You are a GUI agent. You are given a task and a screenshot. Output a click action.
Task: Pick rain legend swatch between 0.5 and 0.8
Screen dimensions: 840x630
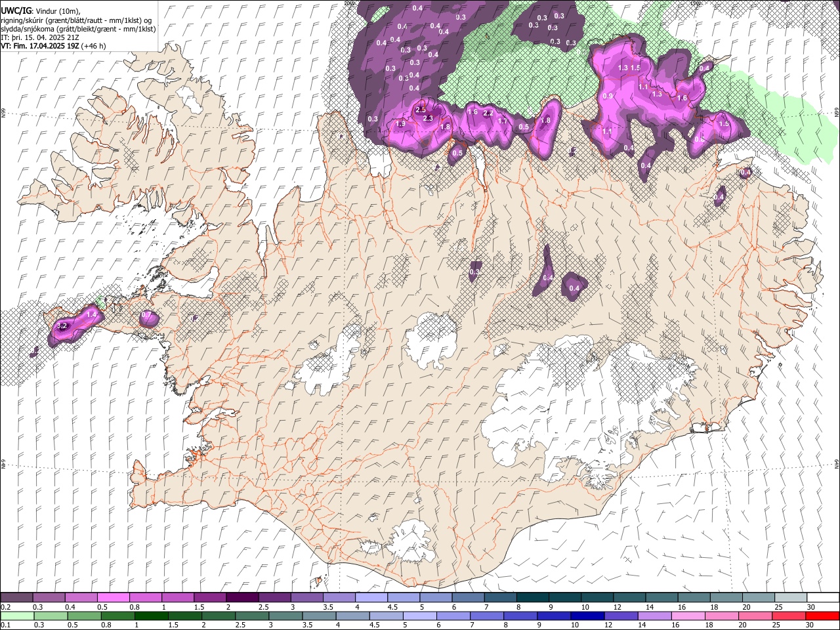84,616
